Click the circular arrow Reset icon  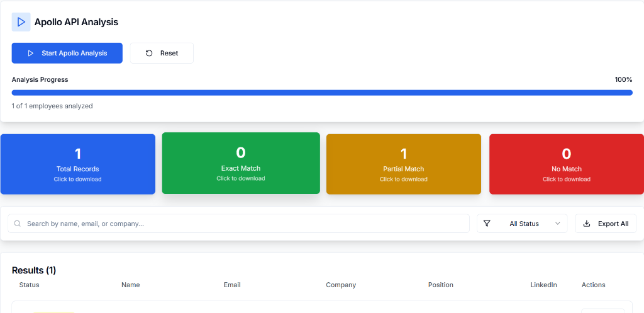[x=149, y=54]
